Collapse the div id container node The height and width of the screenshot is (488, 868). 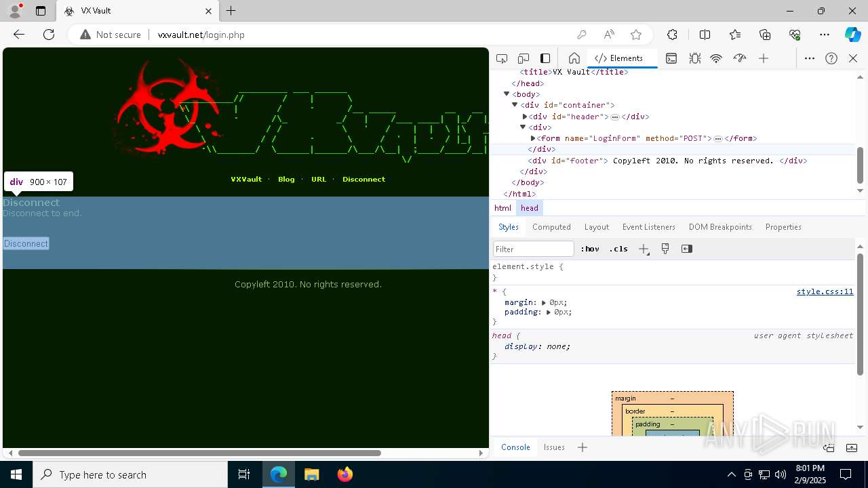pos(515,105)
